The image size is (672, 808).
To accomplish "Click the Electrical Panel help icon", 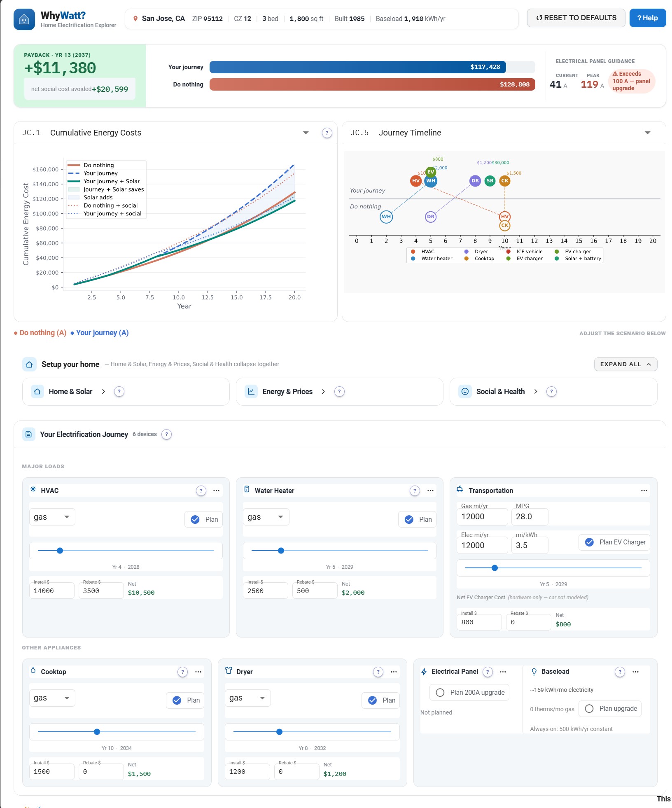I will pos(488,672).
